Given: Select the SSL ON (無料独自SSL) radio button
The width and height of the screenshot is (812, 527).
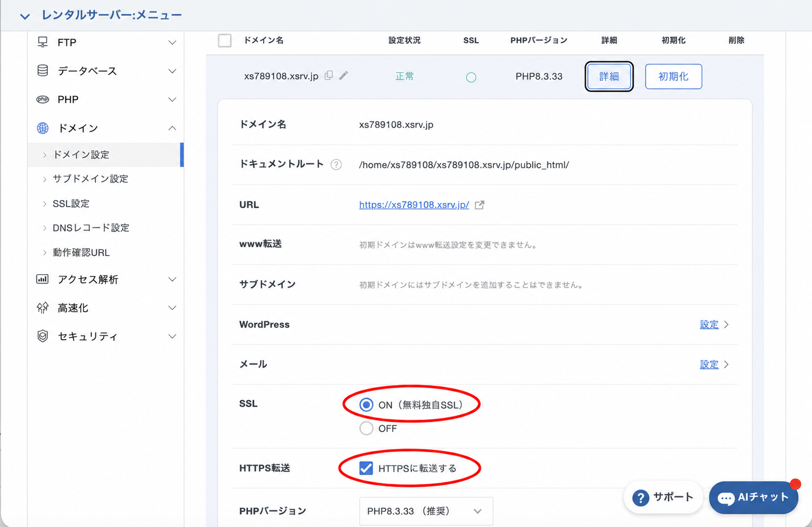Looking at the screenshot, I should click(x=366, y=405).
